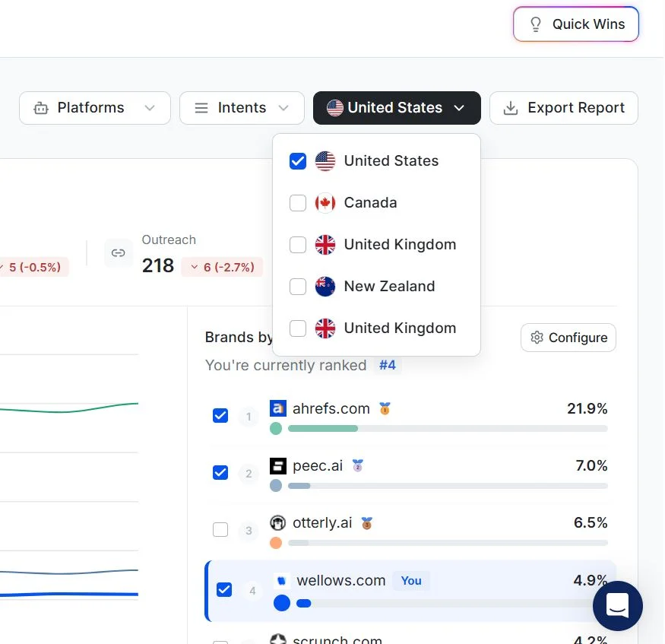Image resolution: width=665 pixels, height=644 pixels.
Task: Uncheck the United States checkbox
Action: pyautogui.click(x=298, y=161)
